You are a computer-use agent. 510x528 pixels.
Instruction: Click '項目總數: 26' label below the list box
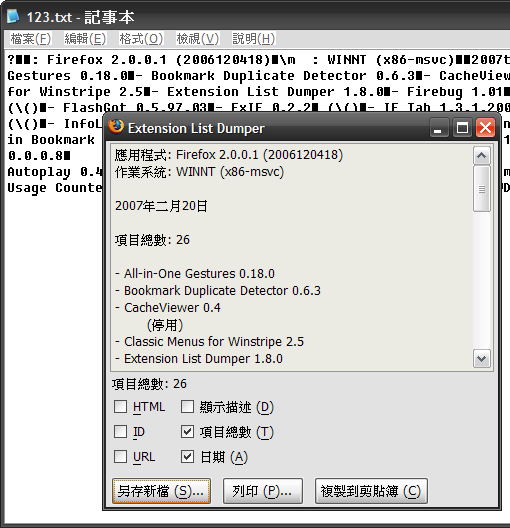(149, 384)
